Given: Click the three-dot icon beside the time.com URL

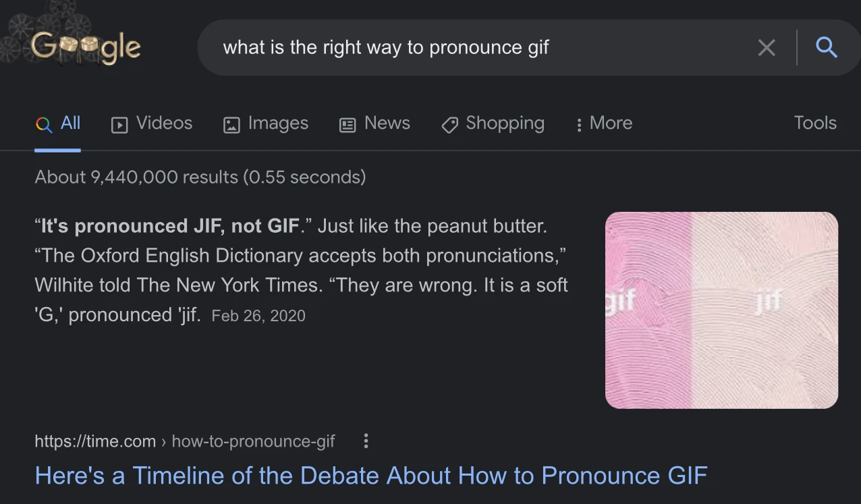Looking at the screenshot, I should tap(366, 441).
